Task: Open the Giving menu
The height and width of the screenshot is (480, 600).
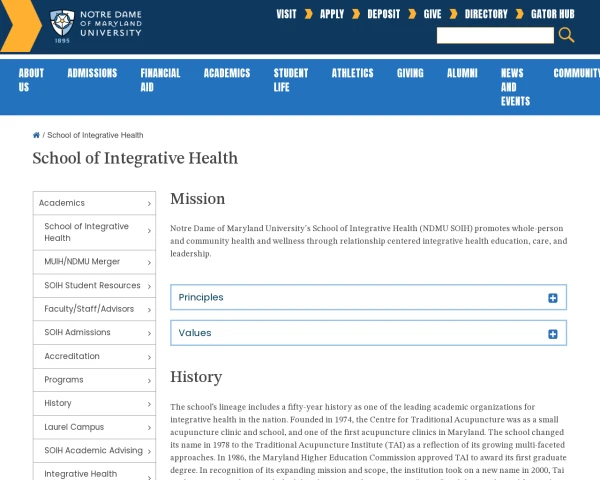Action: pos(410,73)
